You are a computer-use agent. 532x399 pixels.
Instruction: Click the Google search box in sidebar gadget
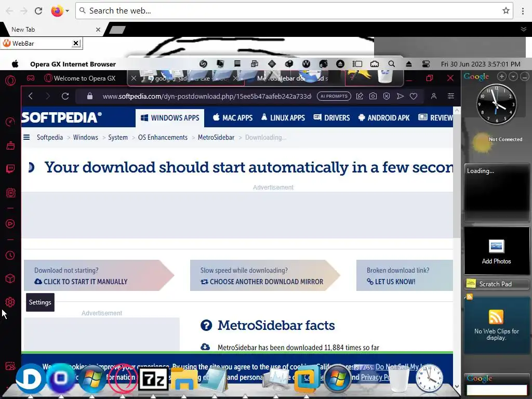497,390
